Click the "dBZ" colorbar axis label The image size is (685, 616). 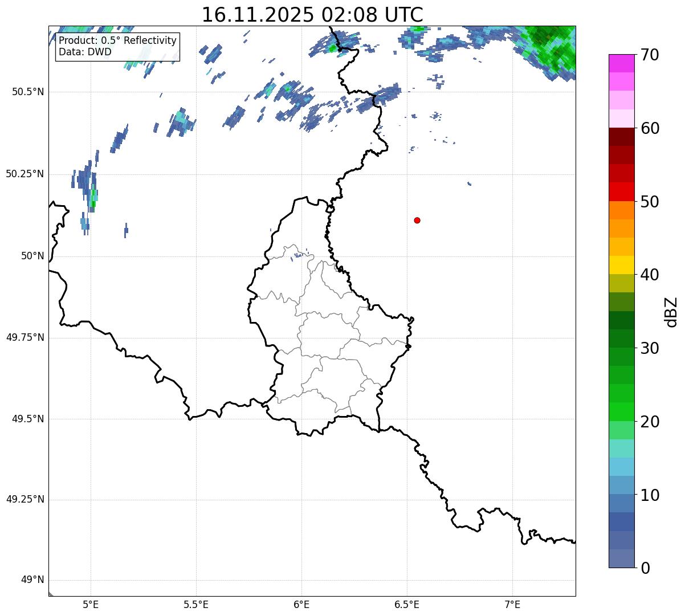point(671,312)
